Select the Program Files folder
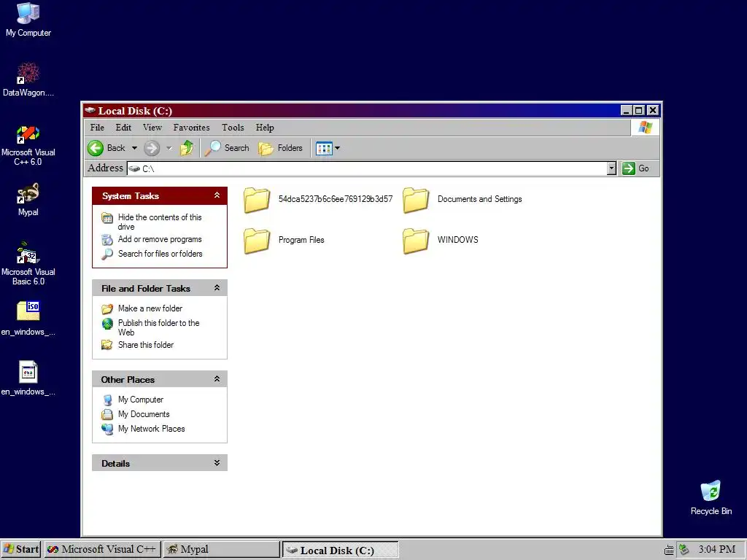747x560 pixels. point(284,240)
